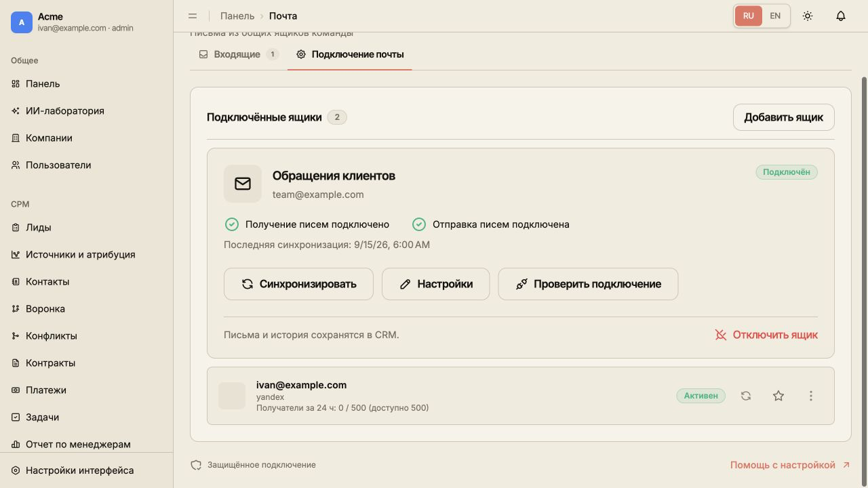Select the Подключение почты tab
Viewport: 868px width, 488px height.
350,54
